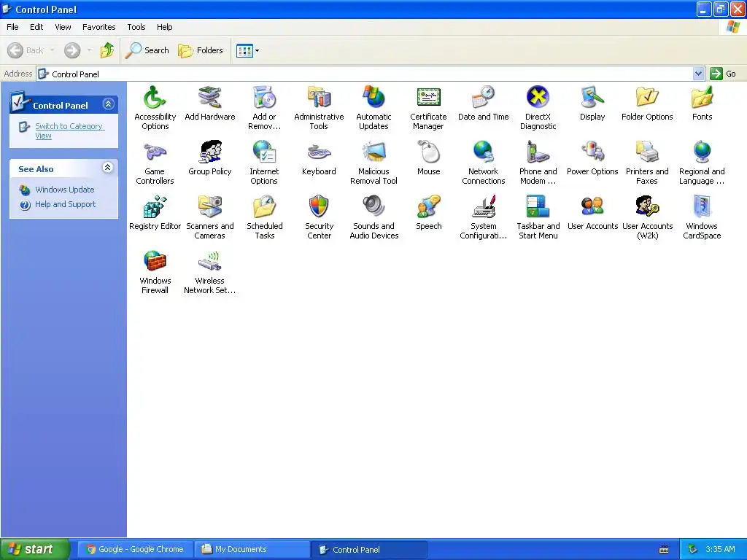Switch to Google Chrome taskbar window
Viewport: 747px width, 560px height.
(135, 550)
